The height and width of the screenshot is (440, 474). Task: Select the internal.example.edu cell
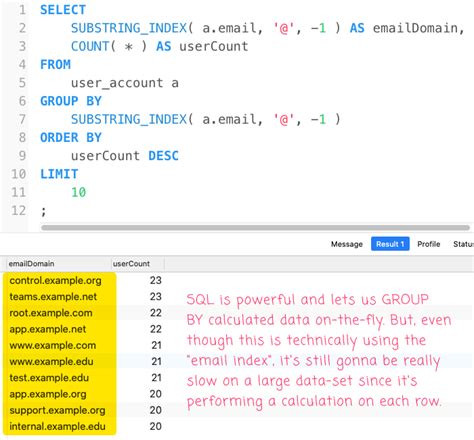click(57, 427)
